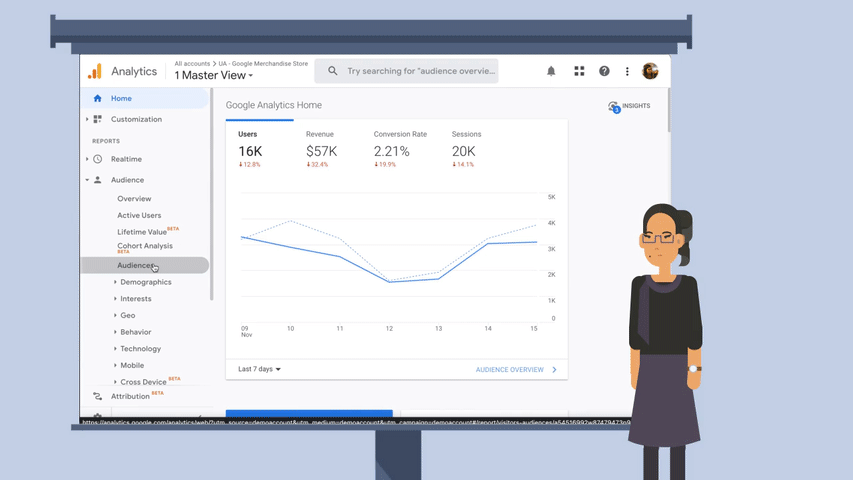
Task: Select the Conversion Rate metric tab
Action: [x=399, y=148]
